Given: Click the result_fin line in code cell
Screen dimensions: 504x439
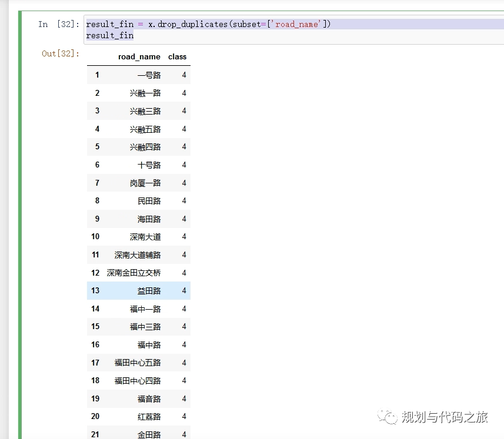Looking at the screenshot, I should coord(109,35).
